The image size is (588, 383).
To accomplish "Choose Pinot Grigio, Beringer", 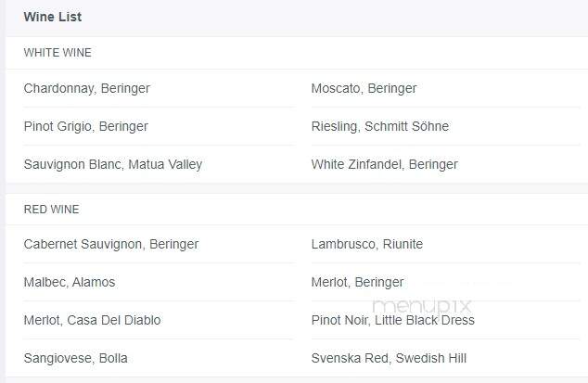I will 86,126.
